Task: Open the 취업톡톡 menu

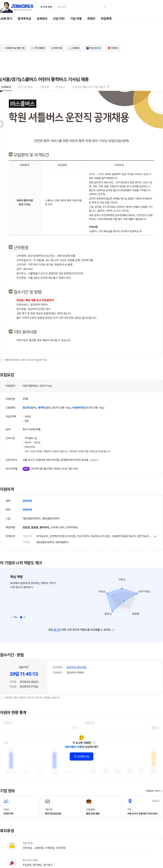Action: 106,18
